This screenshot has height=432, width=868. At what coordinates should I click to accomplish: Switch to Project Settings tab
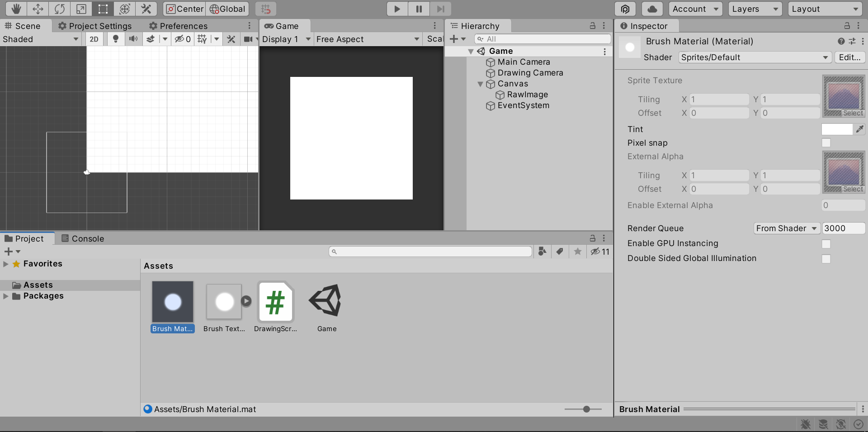pos(95,26)
